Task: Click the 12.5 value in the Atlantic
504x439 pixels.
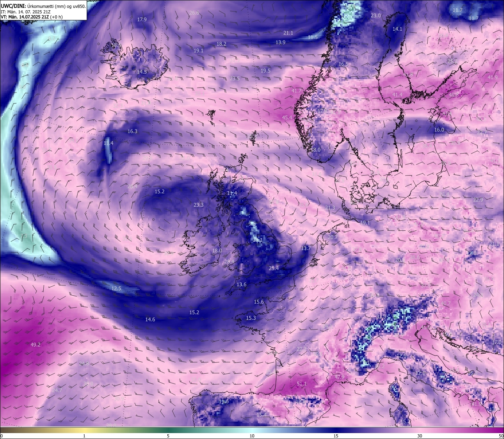Action: click(116, 288)
